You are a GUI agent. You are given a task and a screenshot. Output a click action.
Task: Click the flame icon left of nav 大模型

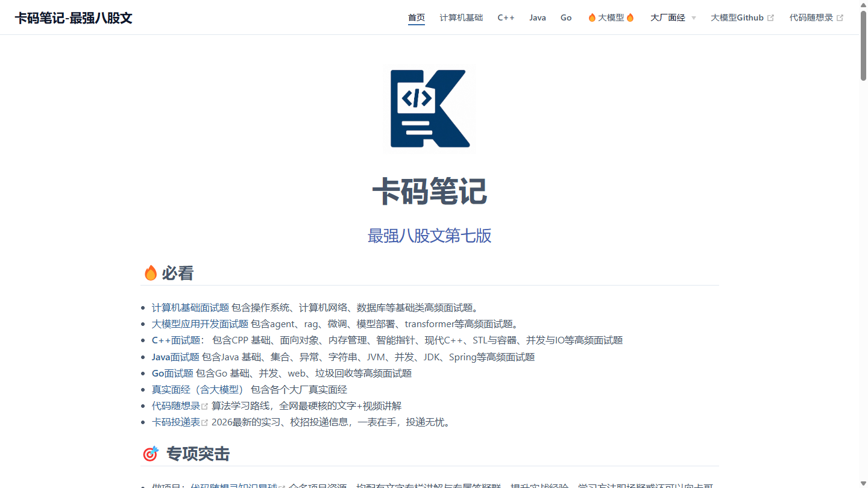click(592, 17)
